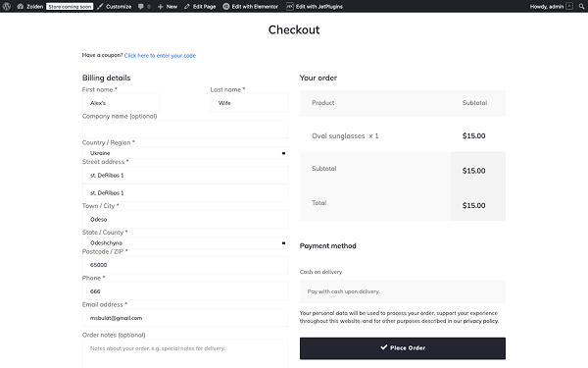Click the Product column header
The height and width of the screenshot is (368, 588).
pos(322,102)
